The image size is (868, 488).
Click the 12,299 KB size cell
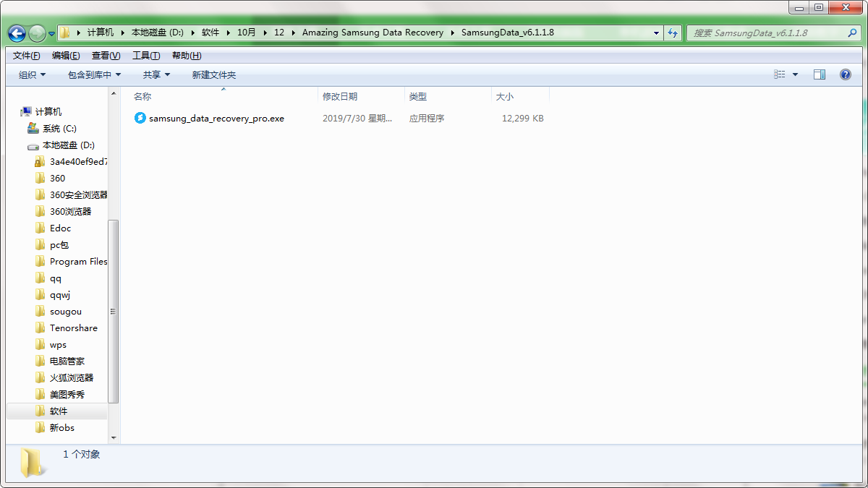[x=523, y=118]
